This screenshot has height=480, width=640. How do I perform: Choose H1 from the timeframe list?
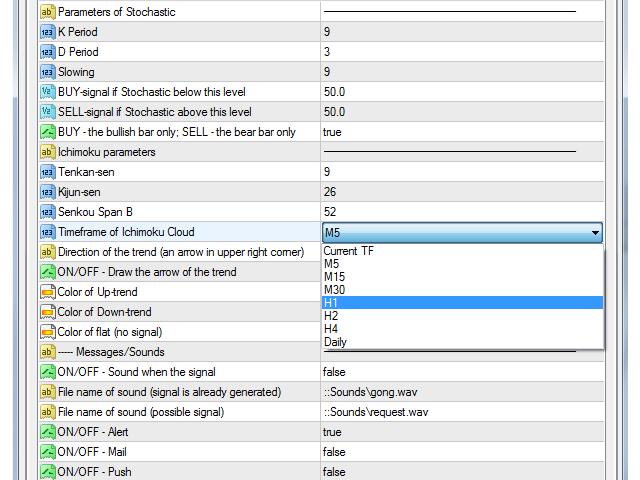point(462,303)
